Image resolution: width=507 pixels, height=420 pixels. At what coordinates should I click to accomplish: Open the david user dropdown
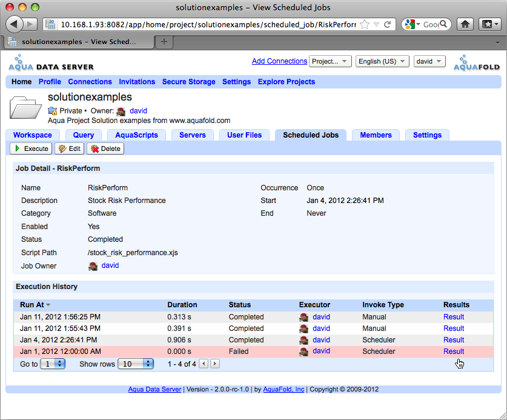coord(429,61)
